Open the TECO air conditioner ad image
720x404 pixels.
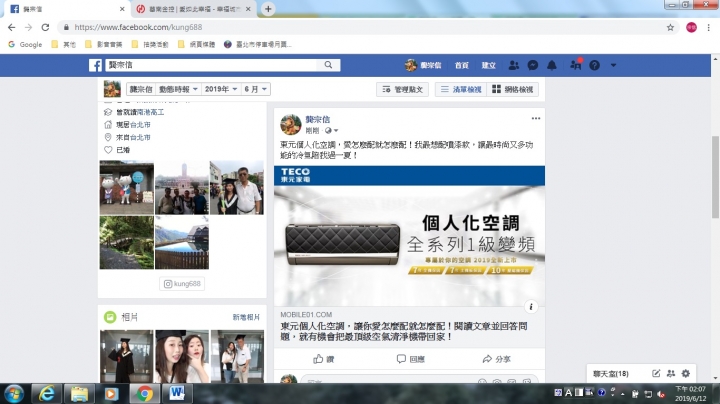pyautogui.click(x=409, y=236)
